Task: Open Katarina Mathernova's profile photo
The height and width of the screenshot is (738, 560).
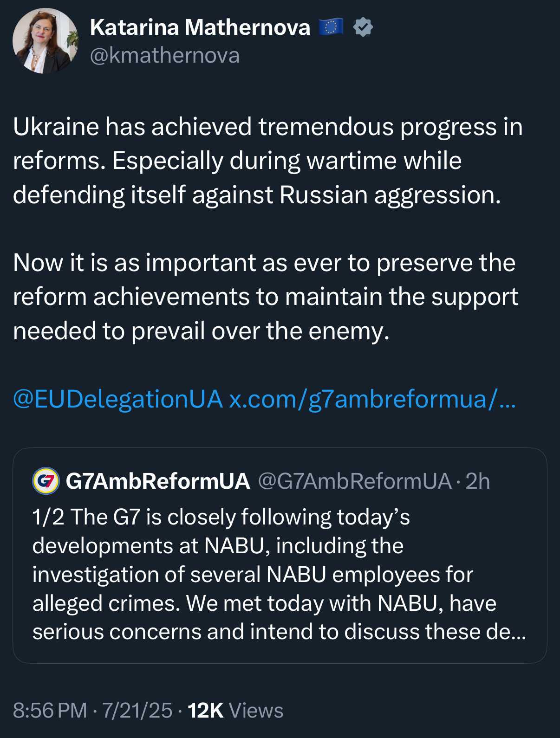Action: coord(45,41)
